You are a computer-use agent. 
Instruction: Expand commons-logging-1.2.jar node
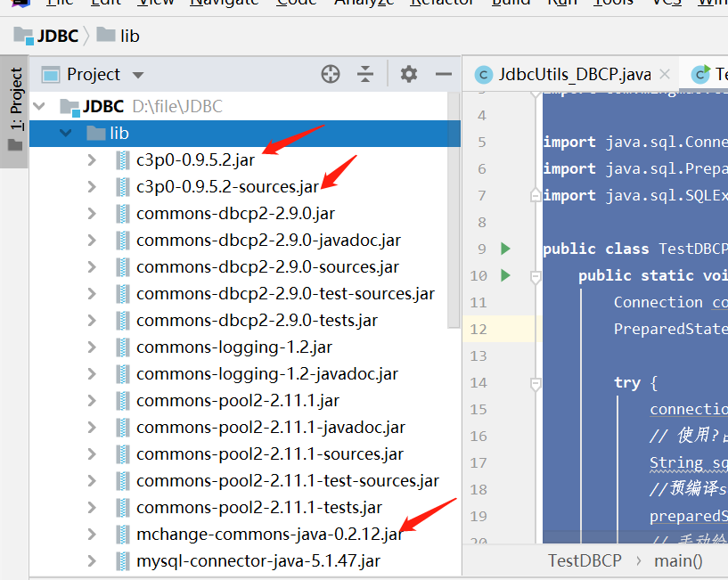click(x=92, y=347)
